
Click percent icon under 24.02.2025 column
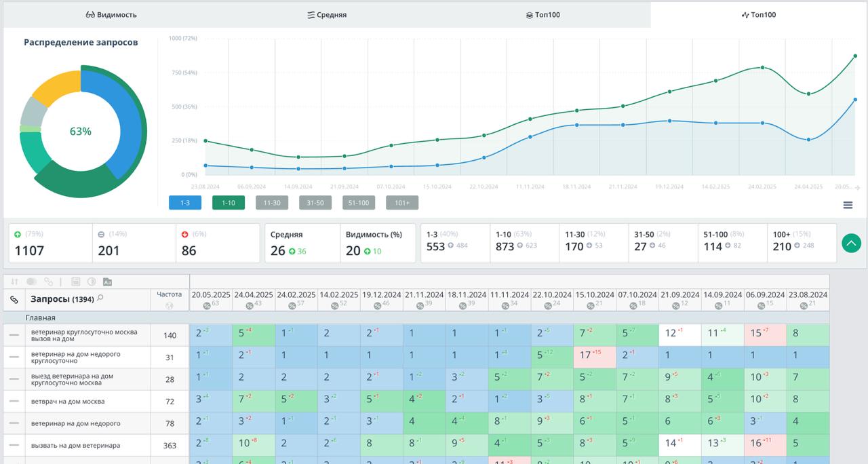(292, 305)
